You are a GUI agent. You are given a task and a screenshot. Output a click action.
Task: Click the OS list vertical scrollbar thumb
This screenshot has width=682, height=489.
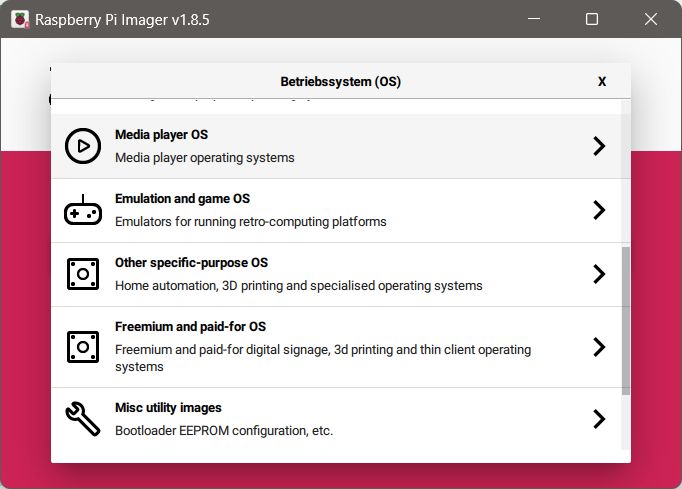click(x=625, y=321)
